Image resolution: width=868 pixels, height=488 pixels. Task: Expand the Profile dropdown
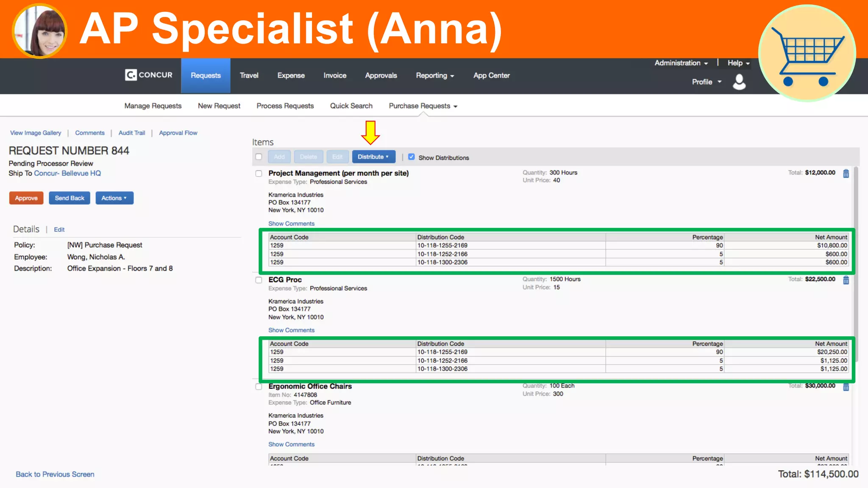(707, 82)
